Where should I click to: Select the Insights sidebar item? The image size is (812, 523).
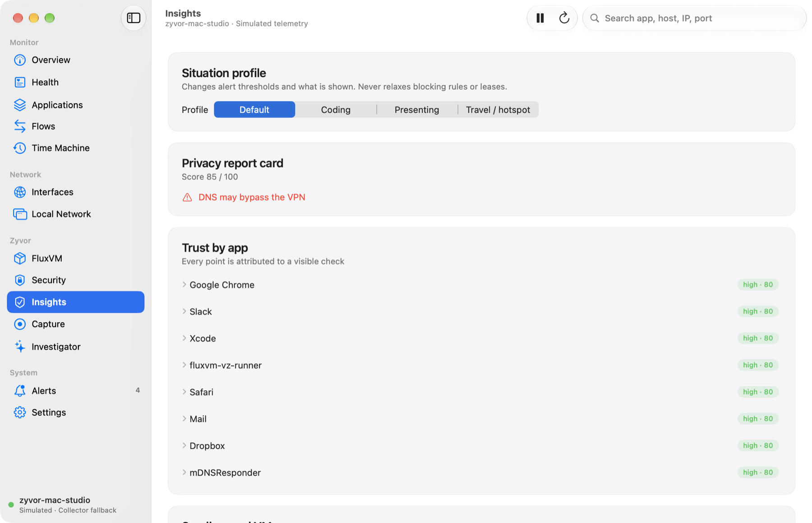tap(76, 302)
